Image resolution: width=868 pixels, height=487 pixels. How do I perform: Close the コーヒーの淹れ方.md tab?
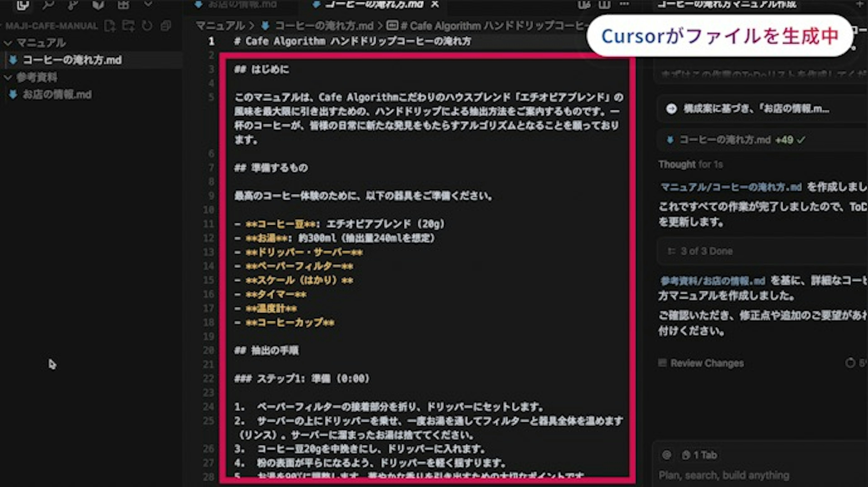click(x=435, y=4)
